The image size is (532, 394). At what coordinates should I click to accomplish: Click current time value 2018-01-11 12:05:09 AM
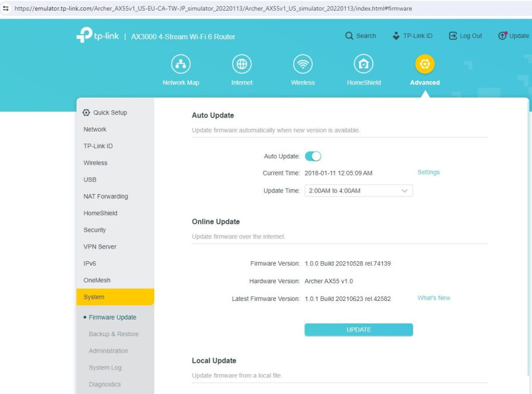click(x=338, y=173)
